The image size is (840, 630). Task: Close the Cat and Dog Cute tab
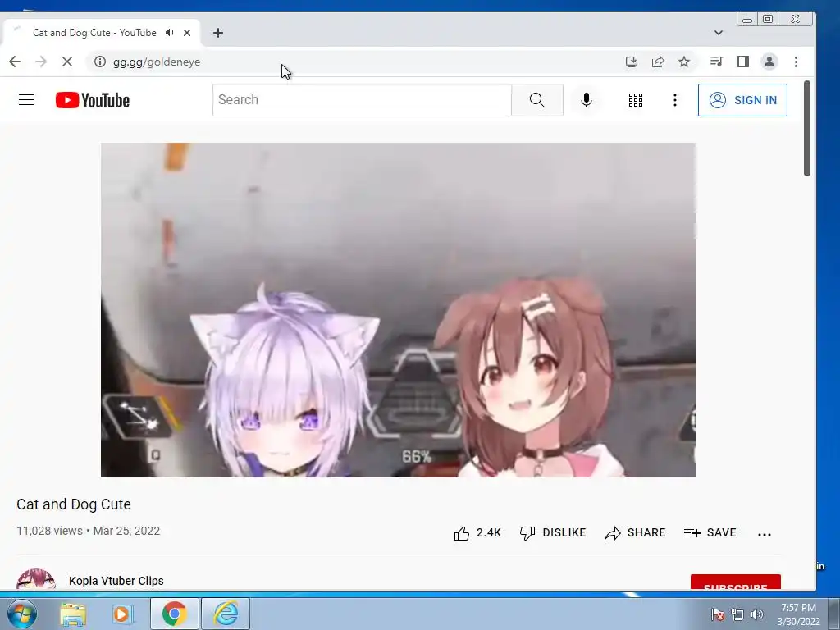coord(187,33)
